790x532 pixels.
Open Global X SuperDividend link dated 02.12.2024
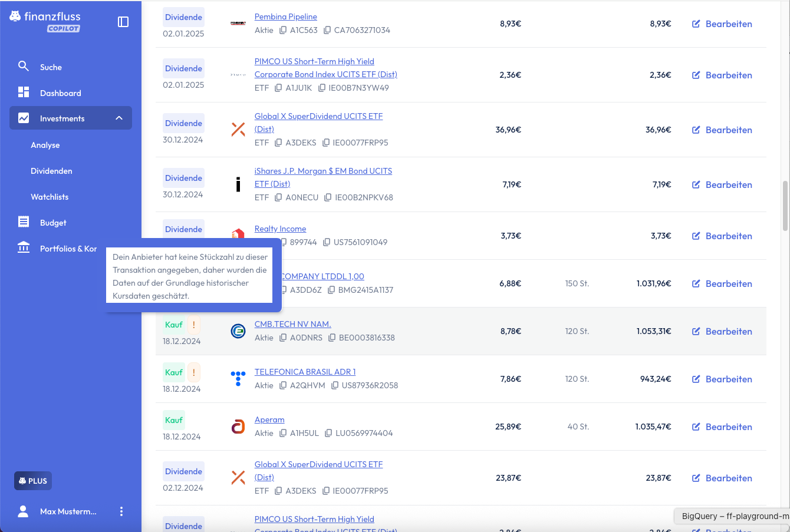click(318, 471)
